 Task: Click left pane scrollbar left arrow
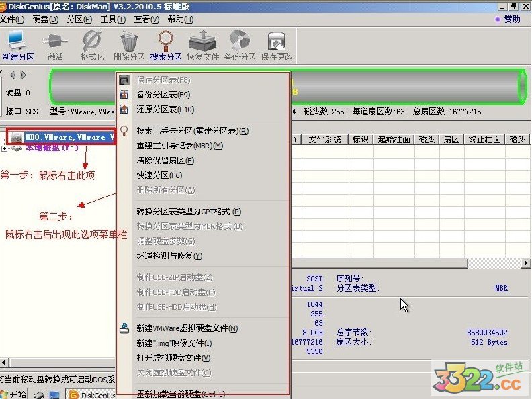[4, 362]
